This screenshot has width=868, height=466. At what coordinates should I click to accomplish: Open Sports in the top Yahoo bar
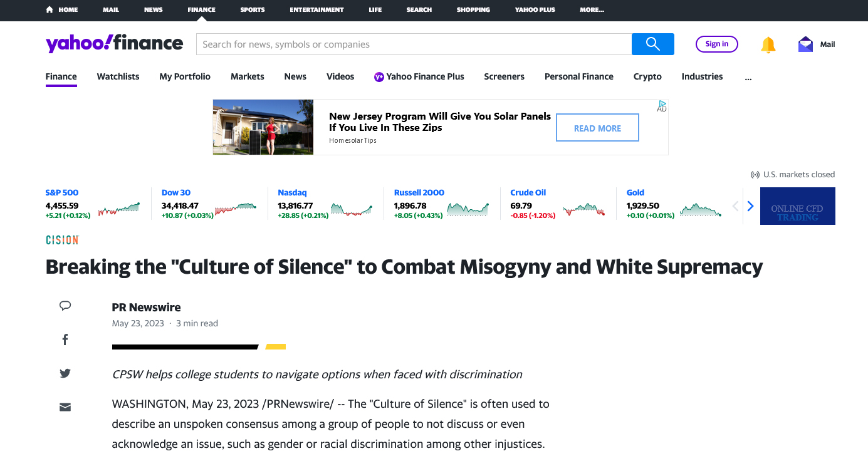[253, 9]
